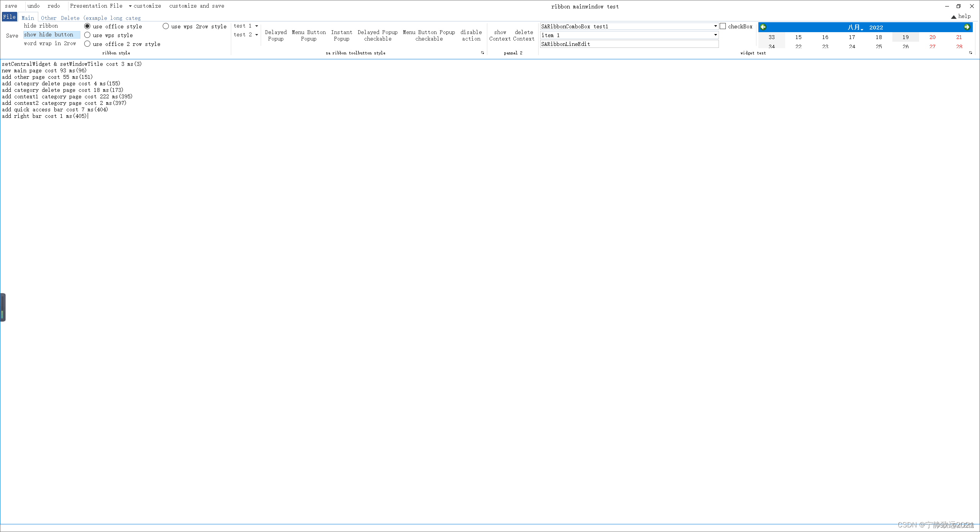Open the File tab
The height and width of the screenshot is (532, 980).
10,17
